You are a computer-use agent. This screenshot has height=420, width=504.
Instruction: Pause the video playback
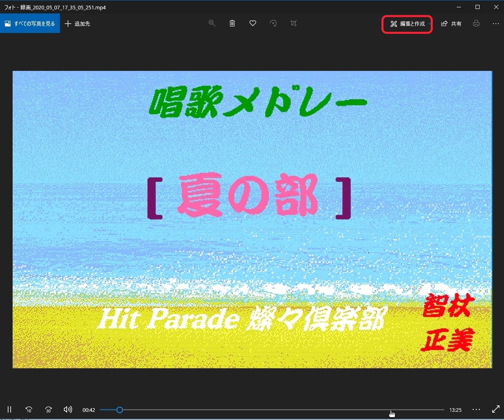pos(9,410)
